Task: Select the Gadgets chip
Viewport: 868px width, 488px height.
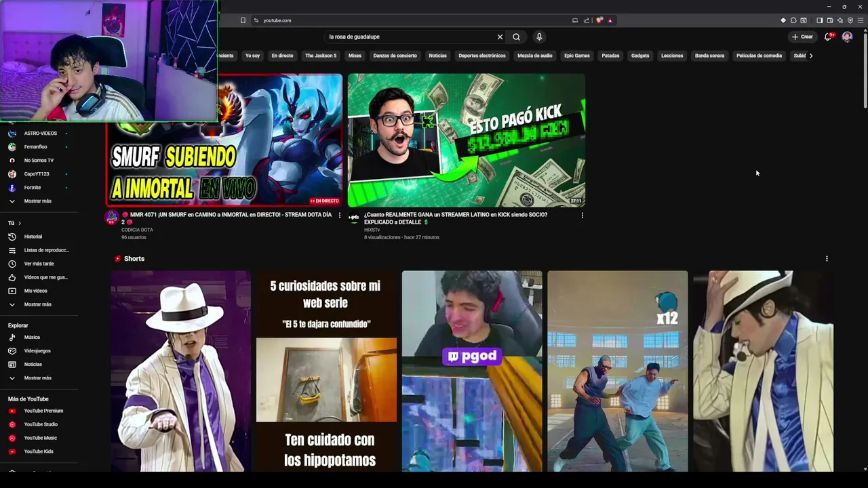Action: tap(640, 56)
